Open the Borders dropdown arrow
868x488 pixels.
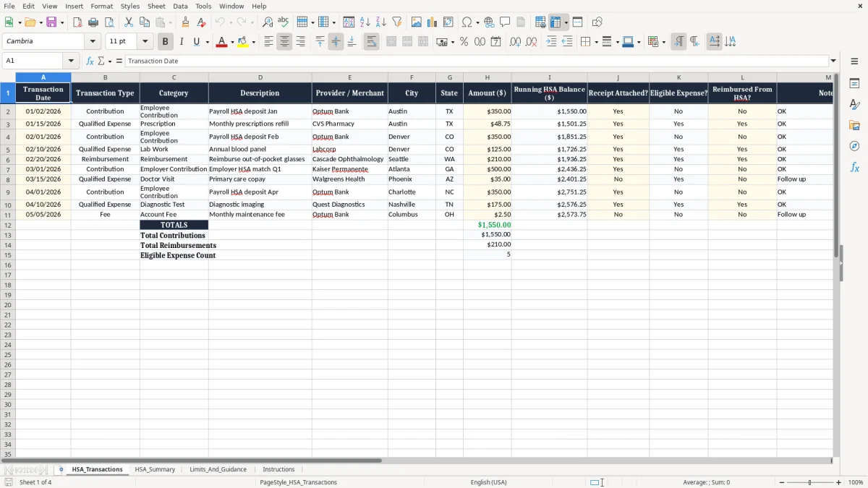click(x=597, y=42)
